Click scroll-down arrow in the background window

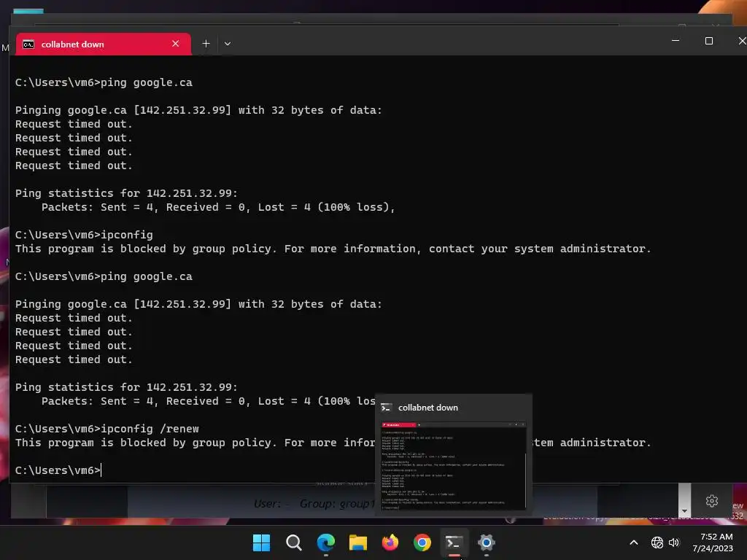pyautogui.click(x=684, y=511)
